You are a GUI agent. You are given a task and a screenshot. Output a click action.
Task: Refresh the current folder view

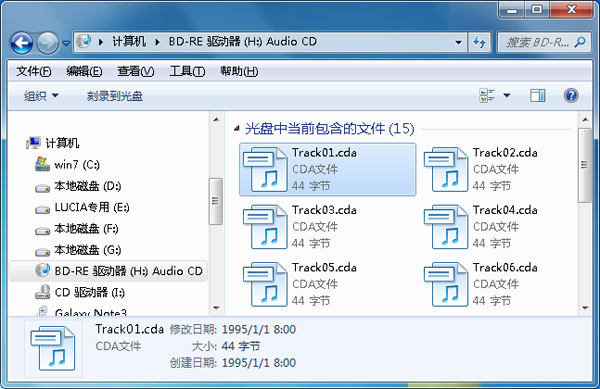pos(479,42)
